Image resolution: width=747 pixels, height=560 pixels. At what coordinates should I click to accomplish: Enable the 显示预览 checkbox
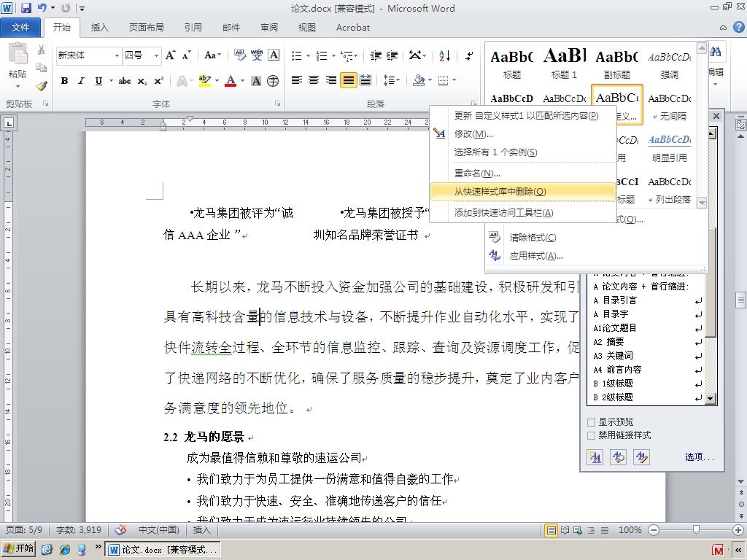(591, 422)
